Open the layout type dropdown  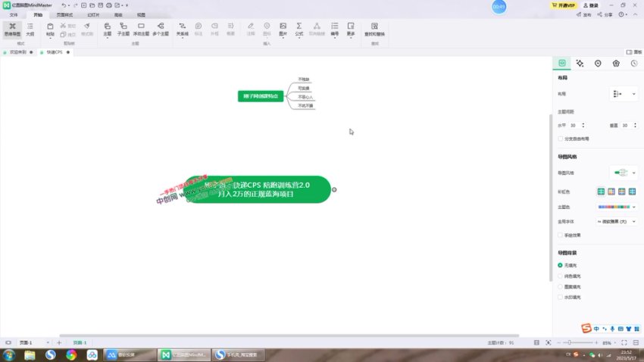click(x=624, y=94)
